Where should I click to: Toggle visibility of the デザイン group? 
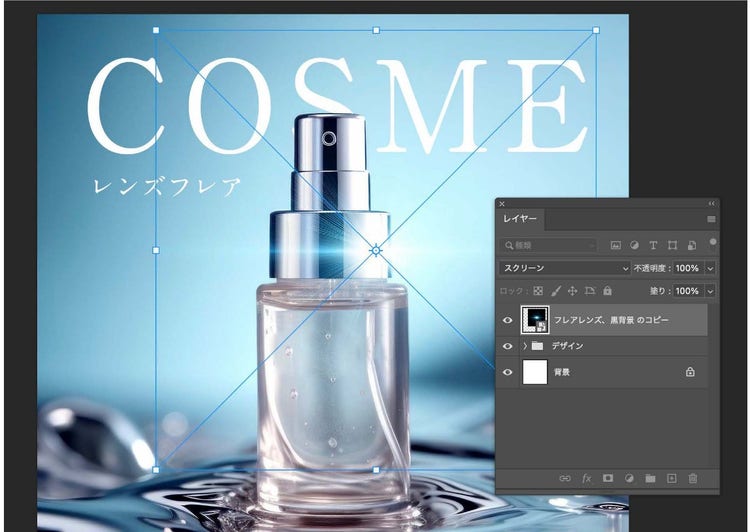(x=508, y=346)
